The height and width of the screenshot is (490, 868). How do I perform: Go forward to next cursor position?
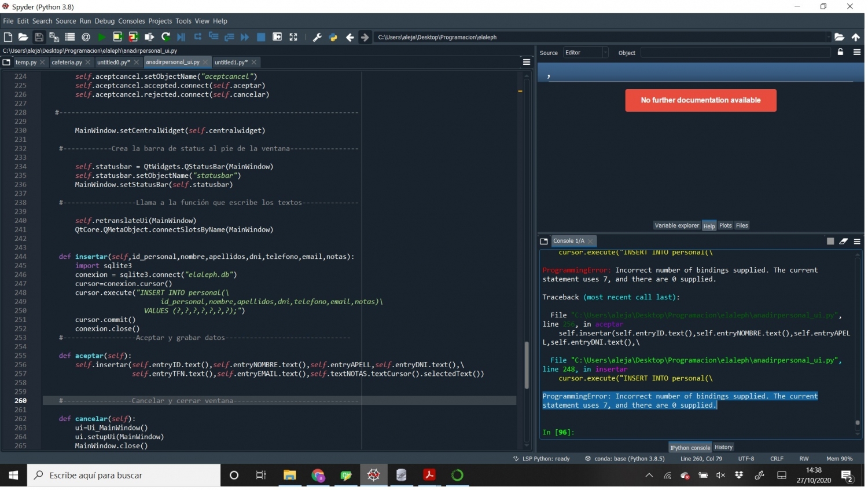click(365, 37)
